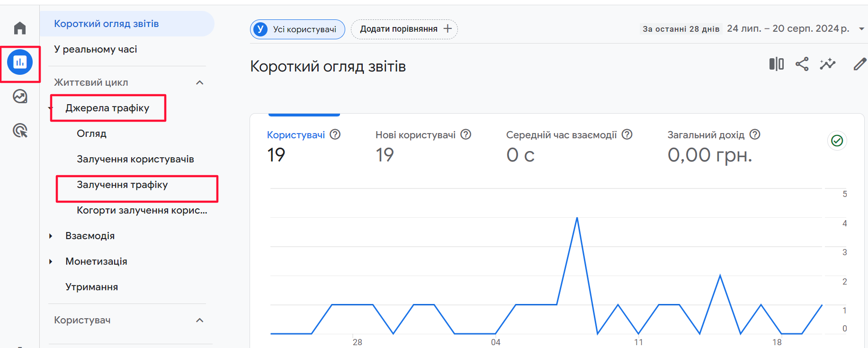Collapse the Життєвий цикл section chevron
Screen dimensions: 868x348
[x=200, y=82]
